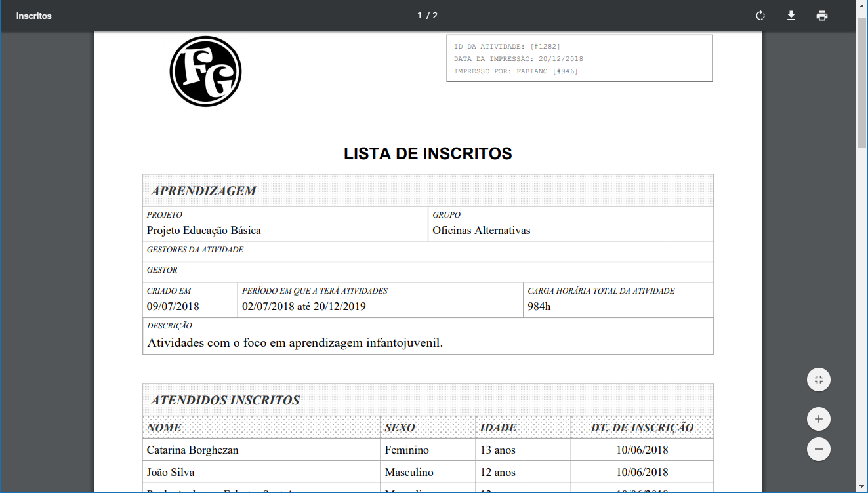Click the page number field showing 1
The height and width of the screenshot is (493, 868).
tap(420, 16)
